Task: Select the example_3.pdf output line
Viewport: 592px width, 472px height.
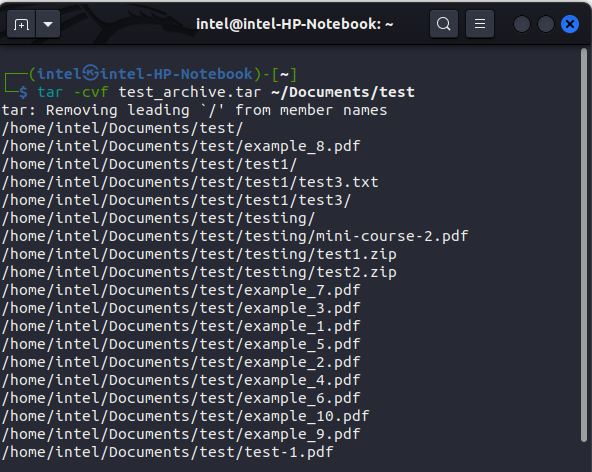Action: click(x=181, y=308)
